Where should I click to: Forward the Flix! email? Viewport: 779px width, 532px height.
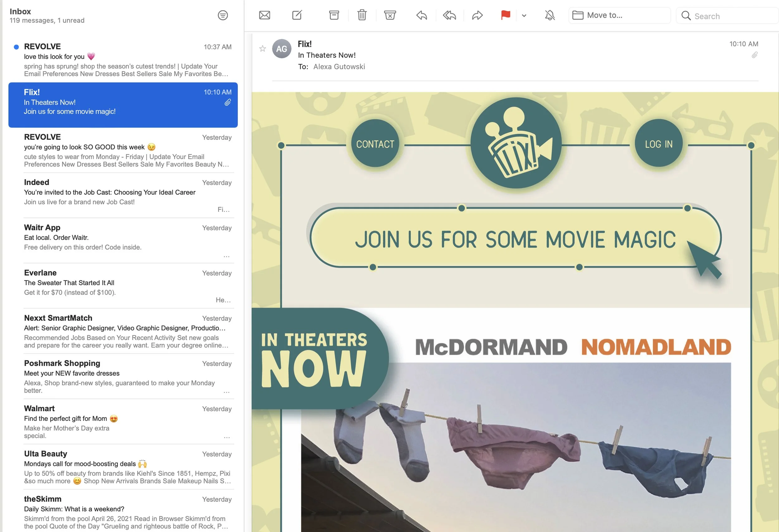tap(477, 15)
